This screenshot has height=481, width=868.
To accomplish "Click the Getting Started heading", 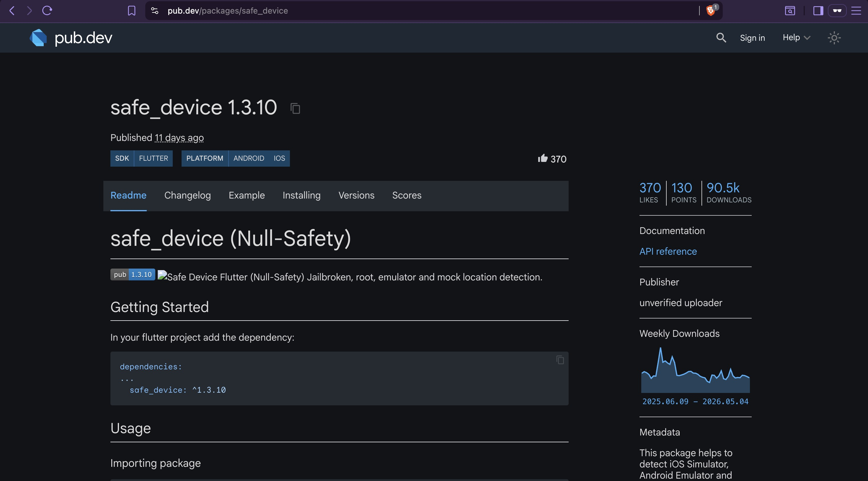I will pyautogui.click(x=159, y=307).
